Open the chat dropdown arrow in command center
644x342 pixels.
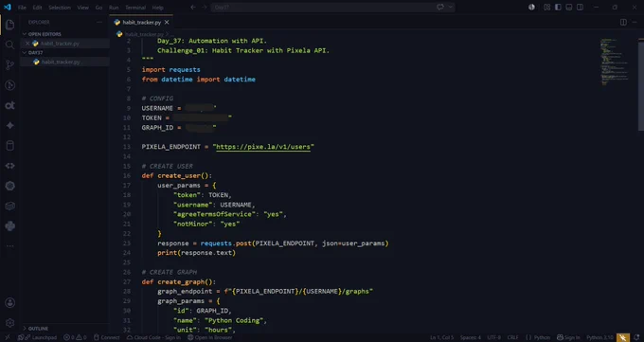click(x=450, y=7)
